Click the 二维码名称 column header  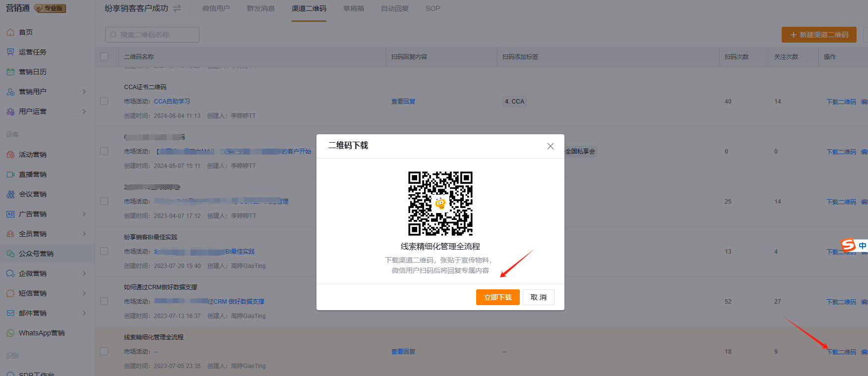tap(139, 57)
